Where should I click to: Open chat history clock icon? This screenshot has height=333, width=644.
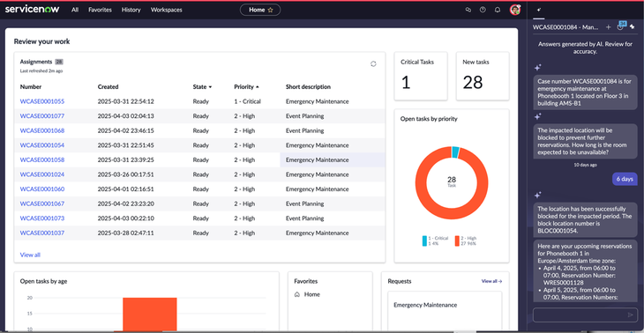(620, 27)
